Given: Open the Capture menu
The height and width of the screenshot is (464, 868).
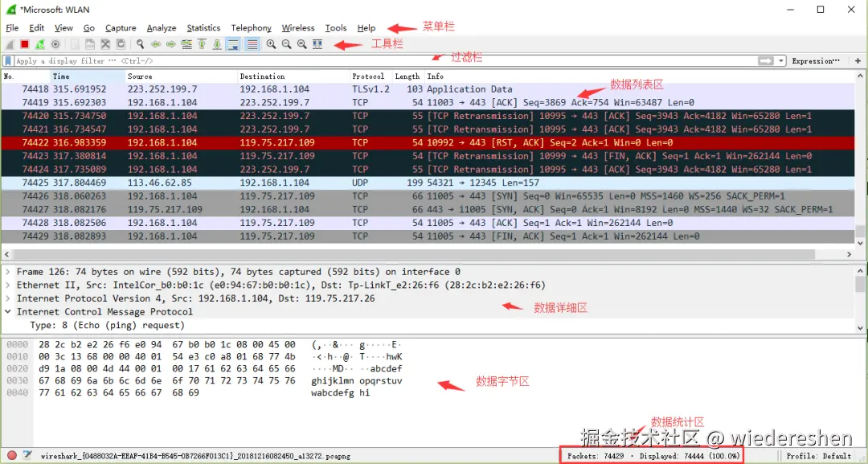Looking at the screenshot, I should 121,27.
